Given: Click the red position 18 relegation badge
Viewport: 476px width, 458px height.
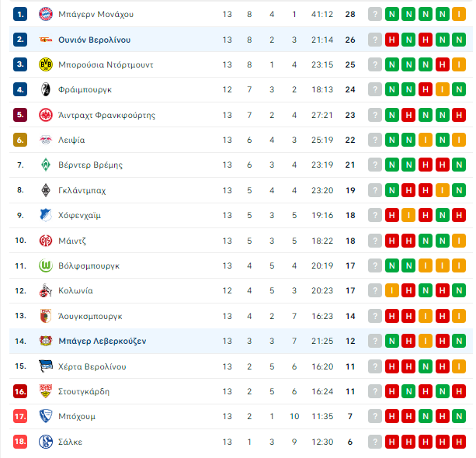Looking at the screenshot, I should 20,442.
